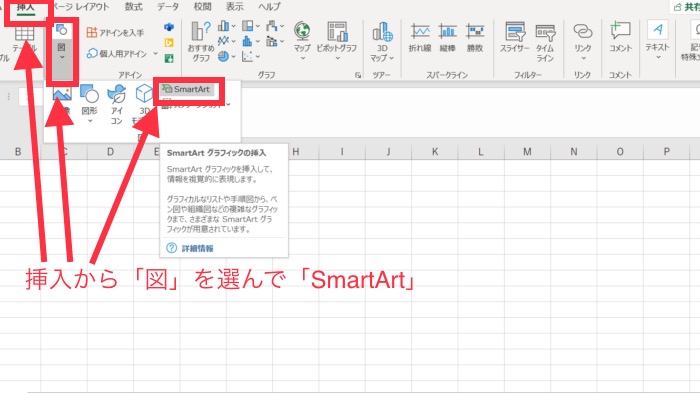Open 詳細情報 link in the tooltip
700x393 pixels.
(197, 249)
